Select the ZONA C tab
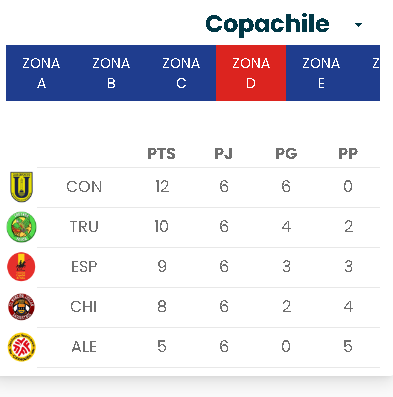Screen dimensions: 393x397 181,73
